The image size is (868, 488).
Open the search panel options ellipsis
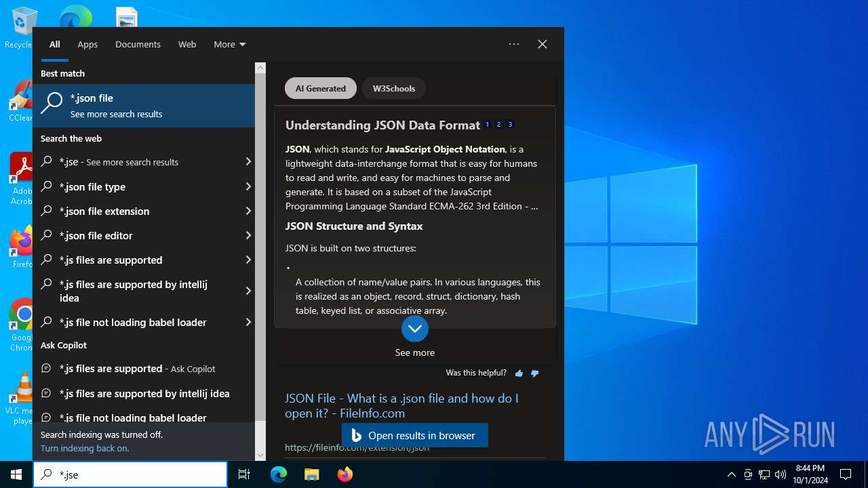point(514,44)
